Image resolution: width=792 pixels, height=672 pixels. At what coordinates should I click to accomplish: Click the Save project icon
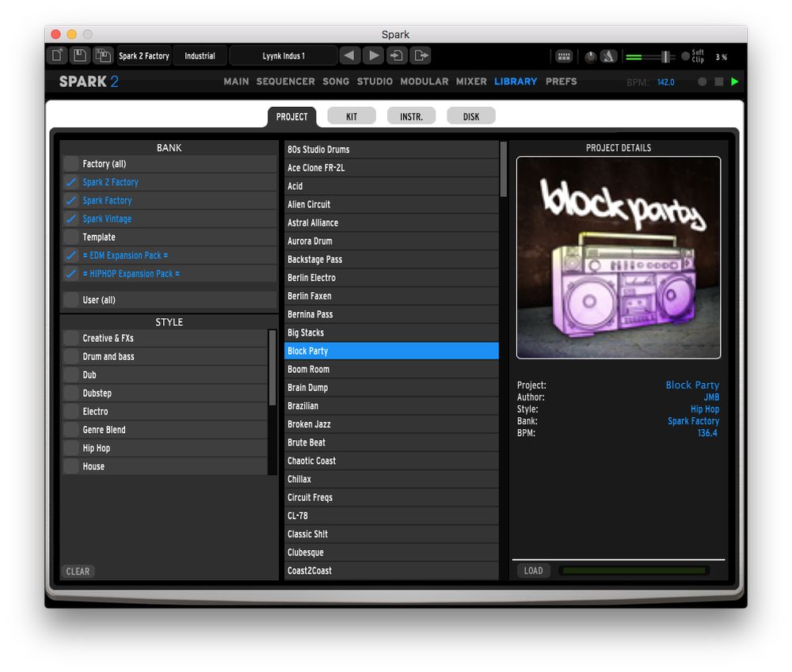pos(79,55)
